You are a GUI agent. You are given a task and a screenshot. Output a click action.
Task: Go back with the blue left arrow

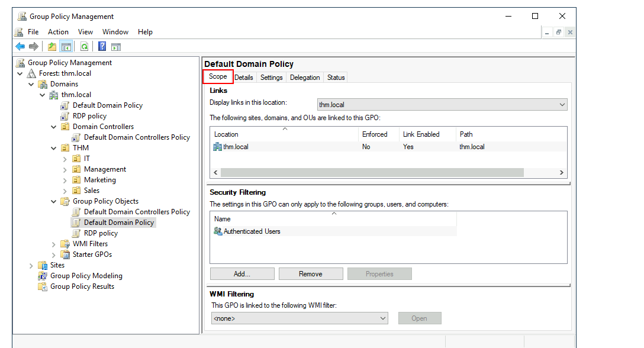click(20, 46)
